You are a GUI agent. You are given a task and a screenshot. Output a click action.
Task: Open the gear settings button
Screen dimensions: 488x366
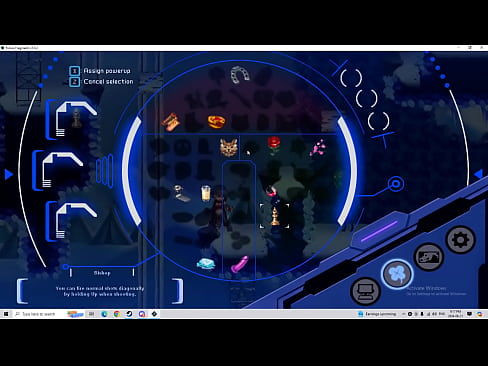461,240
